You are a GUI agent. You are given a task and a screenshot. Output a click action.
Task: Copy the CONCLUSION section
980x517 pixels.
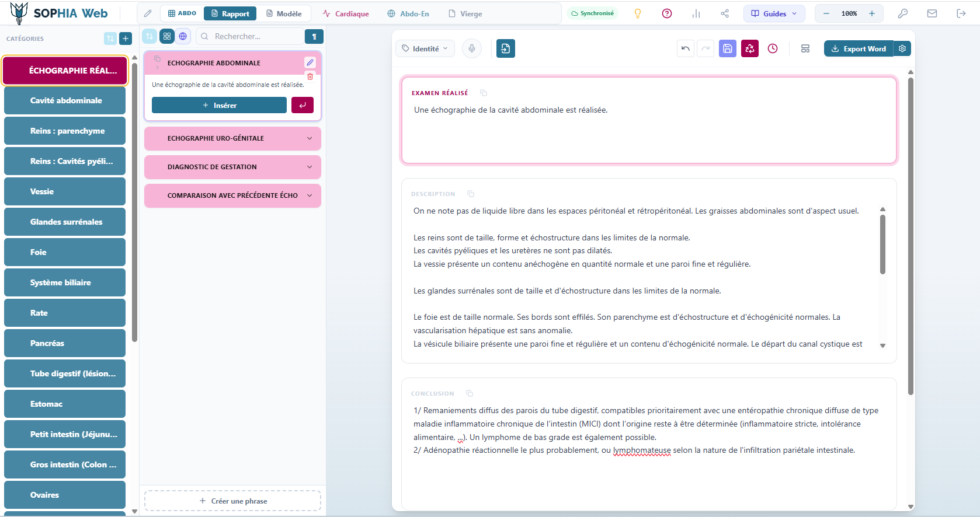[470, 393]
